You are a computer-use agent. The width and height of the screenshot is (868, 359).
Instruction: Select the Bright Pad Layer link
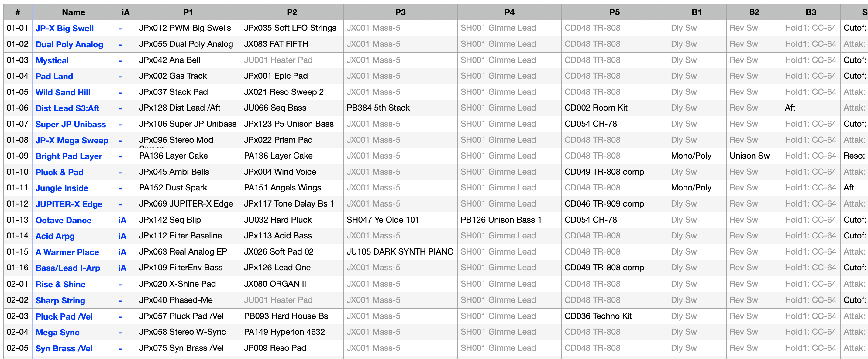(x=68, y=156)
